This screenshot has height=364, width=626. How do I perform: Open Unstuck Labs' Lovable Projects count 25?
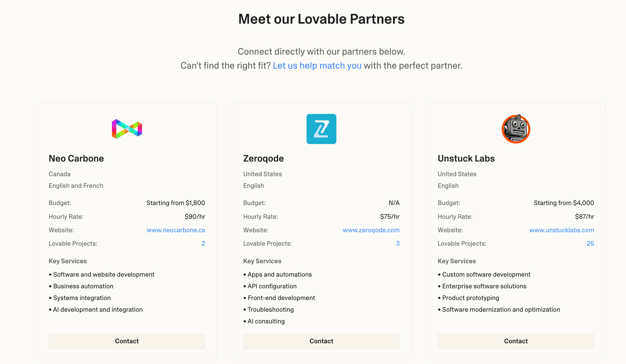pyautogui.click(x=590, y=243)
